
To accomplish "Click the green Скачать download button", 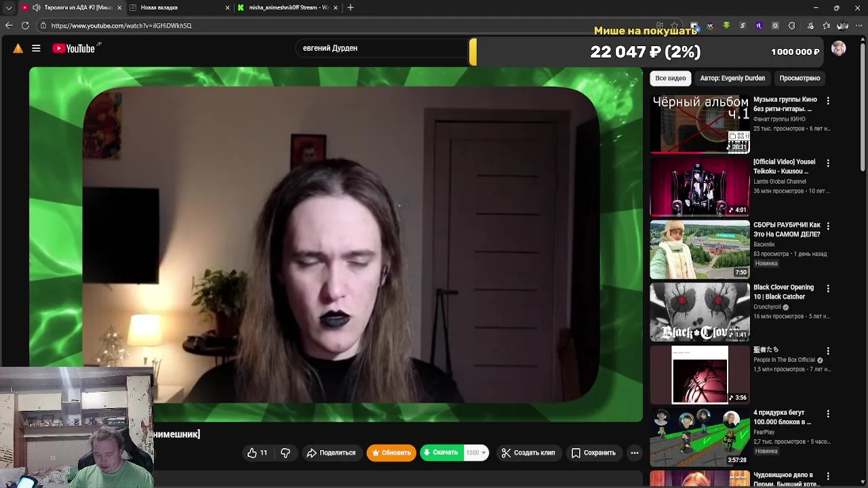I will click(441, 453).
